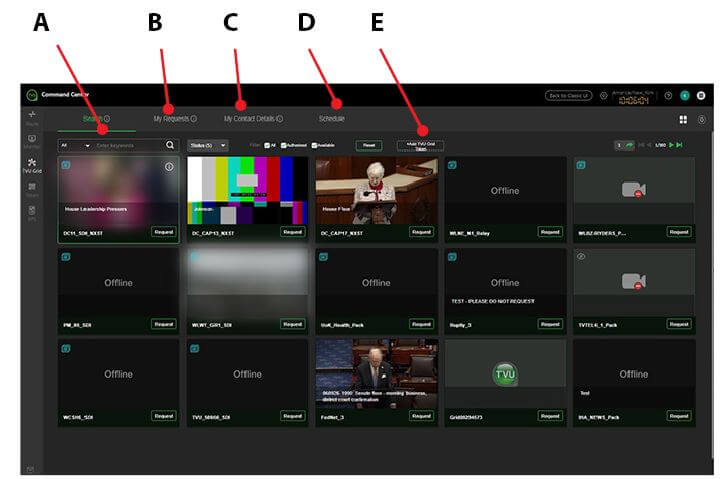Image resolution: width=721 pixels, height=479 pixels.
Task: Click the gear icon left of clock
Action: pyautogui.click(x=604, y=96)
